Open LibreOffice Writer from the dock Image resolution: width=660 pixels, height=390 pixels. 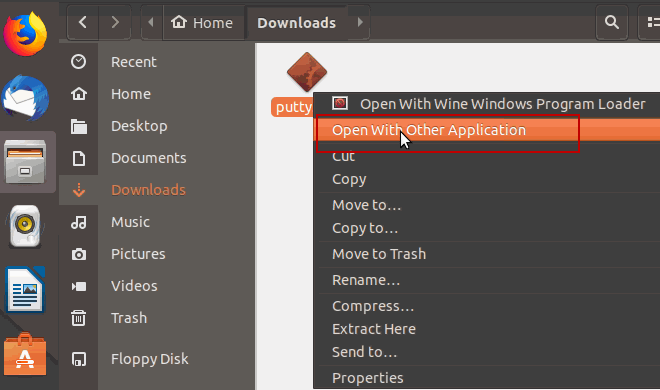pyautogui.click(x=25, y=290)
